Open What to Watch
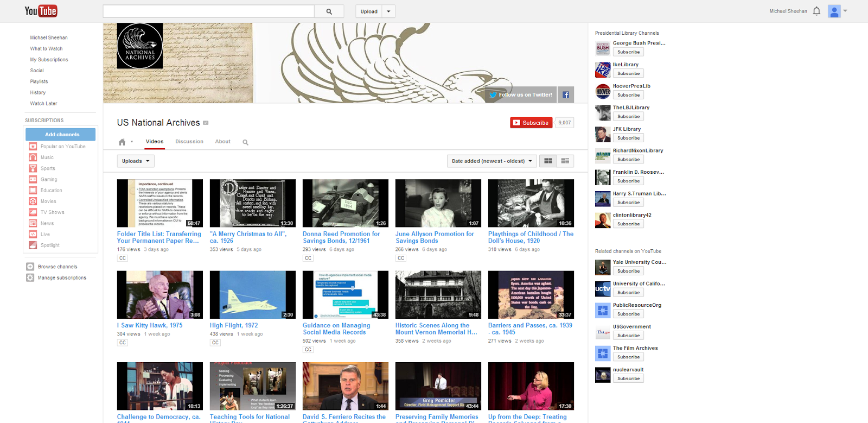The width and height of the screenshot is (868, 423). click(46, 49)
